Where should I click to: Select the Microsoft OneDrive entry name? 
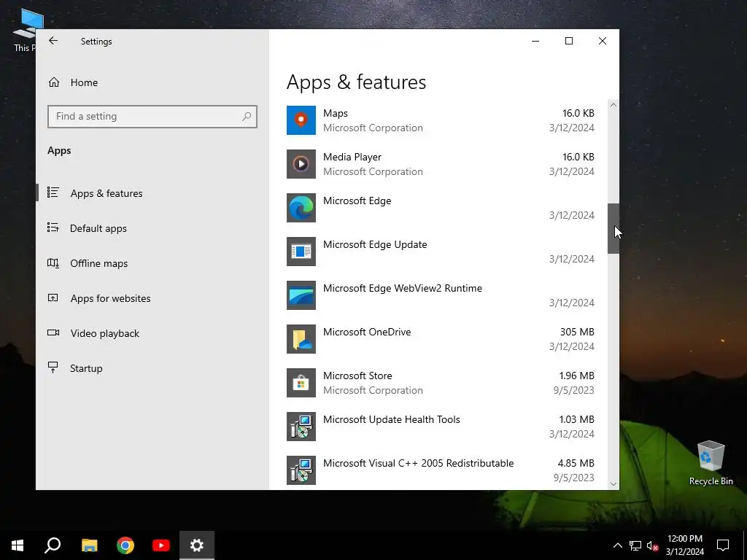(x=367, y=332)
